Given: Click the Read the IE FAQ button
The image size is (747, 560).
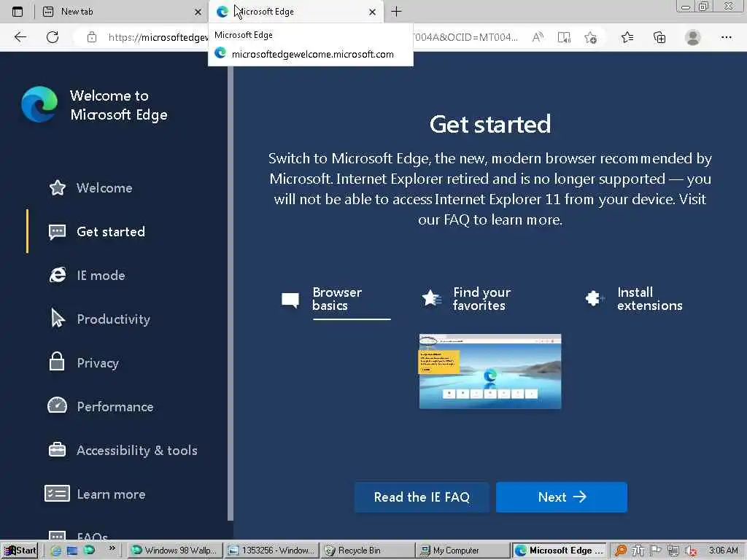Looking at the screenshot, I should 422,497.
